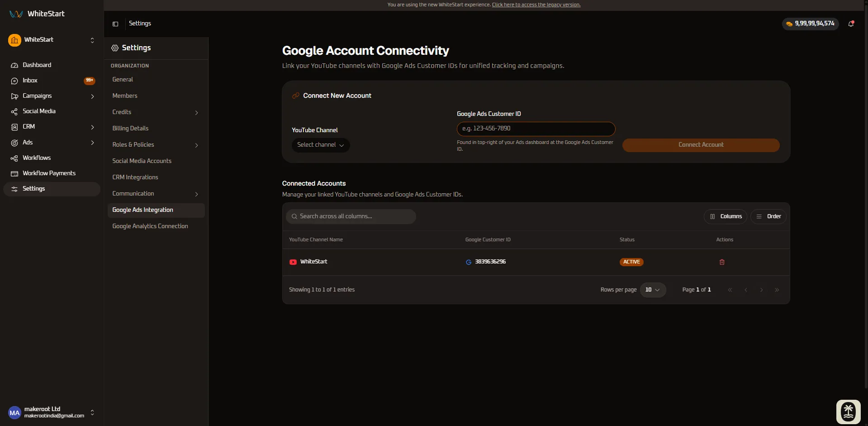Click the legacy version link
The image size is (868, 426).
point(536,5)
